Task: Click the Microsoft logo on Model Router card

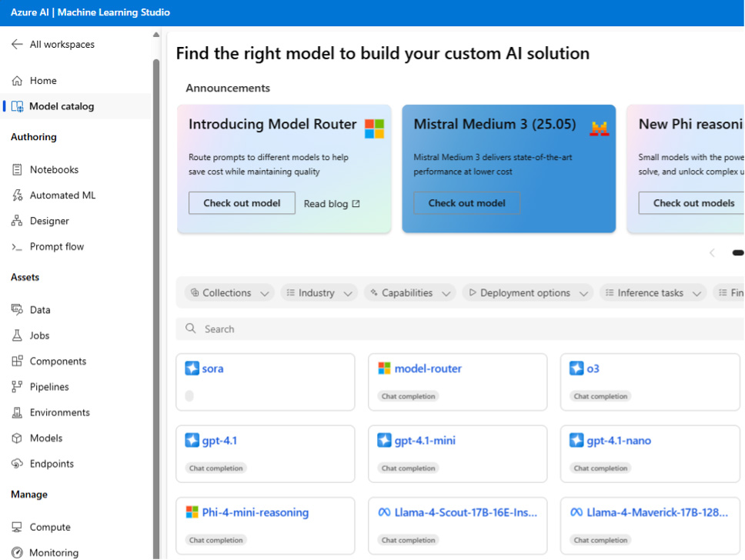Action: (x=374, y=128)
